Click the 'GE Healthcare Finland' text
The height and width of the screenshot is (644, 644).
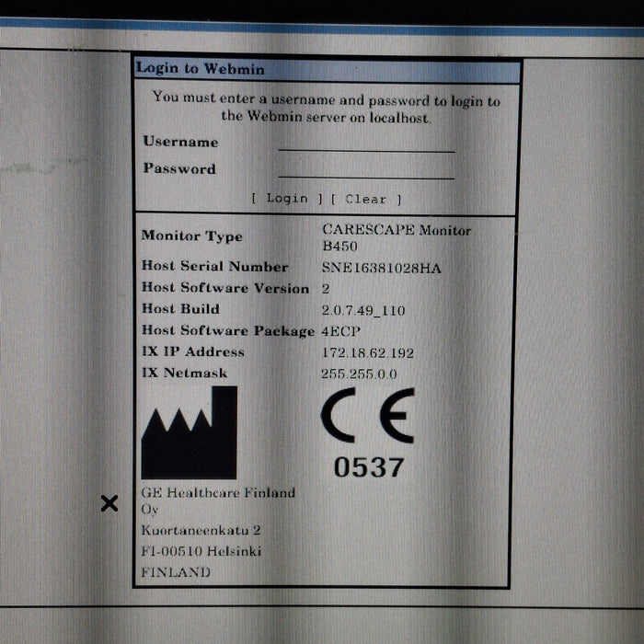[218, 492]
